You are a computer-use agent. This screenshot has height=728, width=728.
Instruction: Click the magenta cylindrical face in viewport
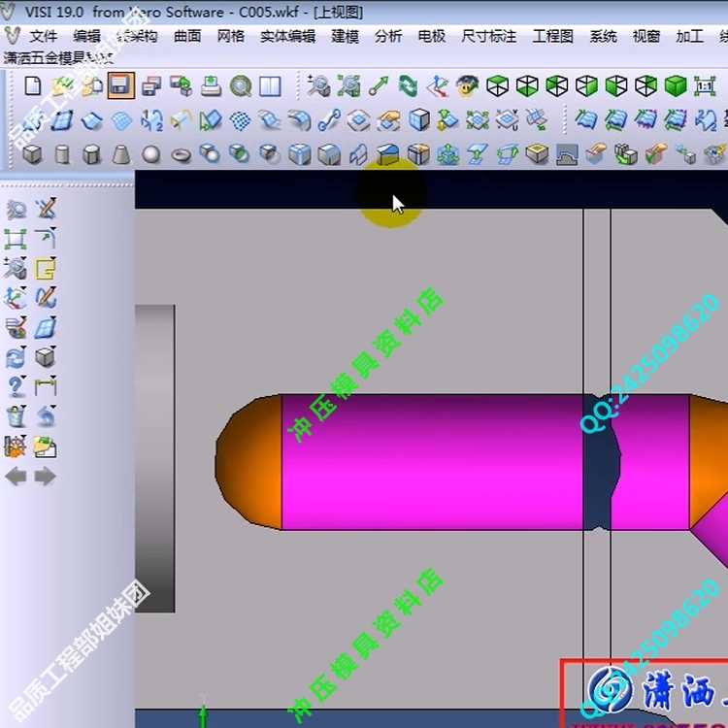(x=432, y=462)
